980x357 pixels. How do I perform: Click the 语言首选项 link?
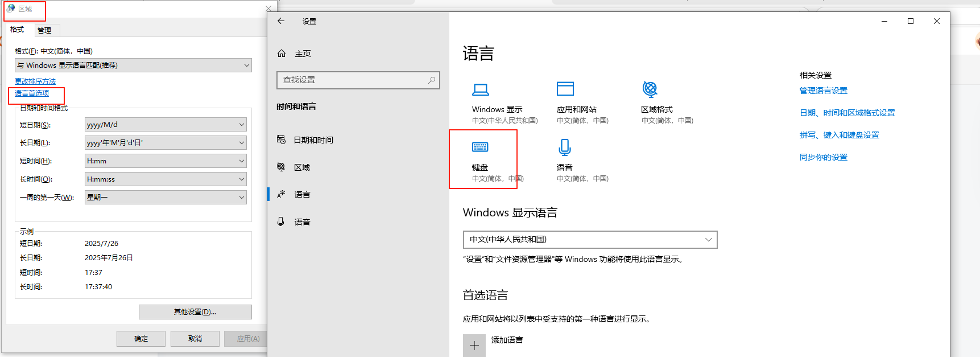tap(32, 93)
